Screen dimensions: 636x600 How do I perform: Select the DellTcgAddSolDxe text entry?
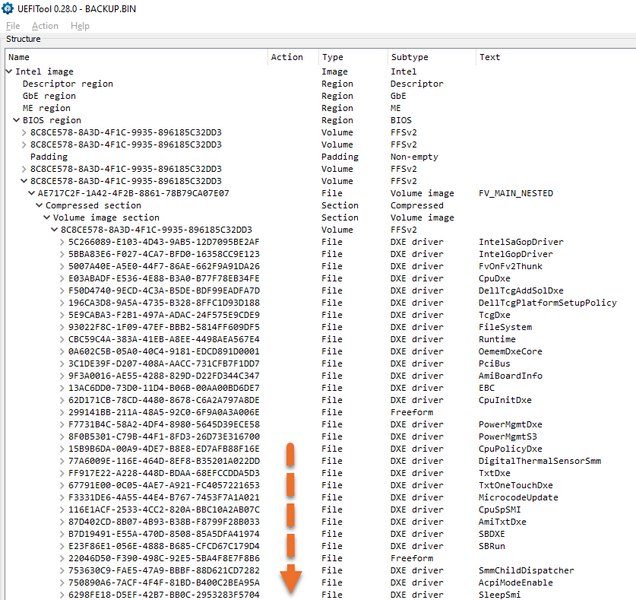[x=521, y=290]
